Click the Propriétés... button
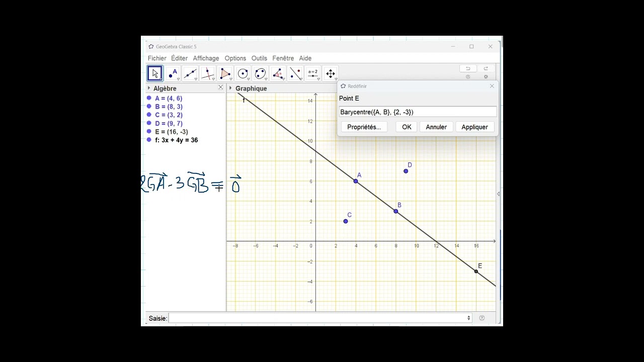The width and height of the screenshot is (644, 362). coord(364,127)
